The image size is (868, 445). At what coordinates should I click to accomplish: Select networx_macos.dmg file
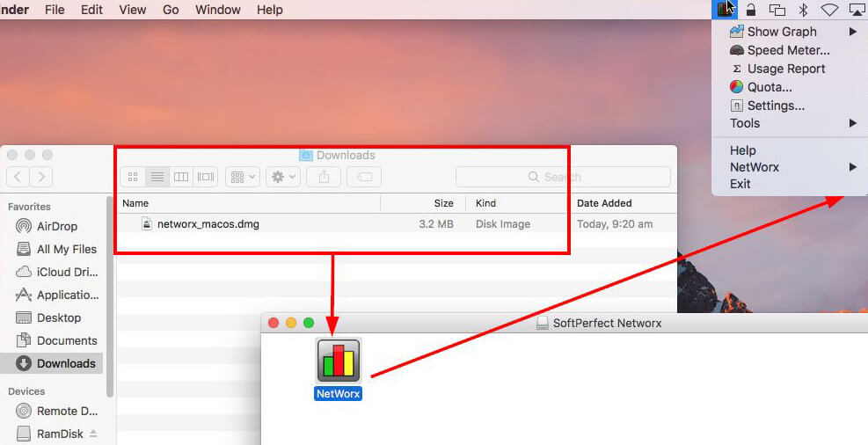point(208,224)
